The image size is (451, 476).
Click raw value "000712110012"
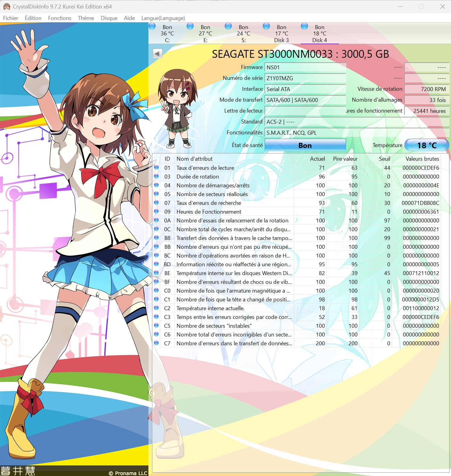pos(421,273)
